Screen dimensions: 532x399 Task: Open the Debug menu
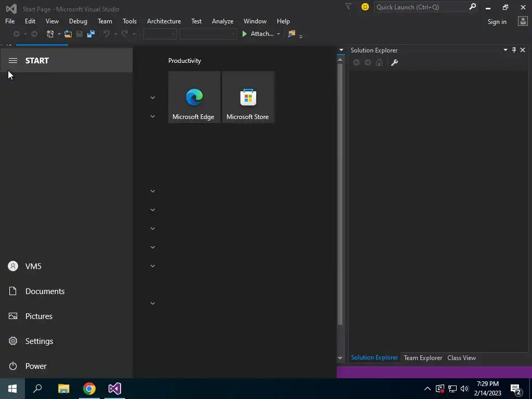78,21
